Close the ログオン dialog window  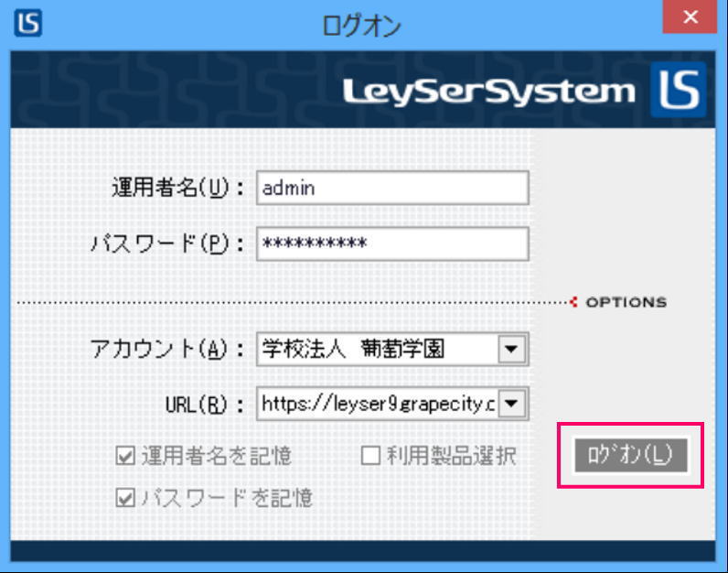click(690, 16)
